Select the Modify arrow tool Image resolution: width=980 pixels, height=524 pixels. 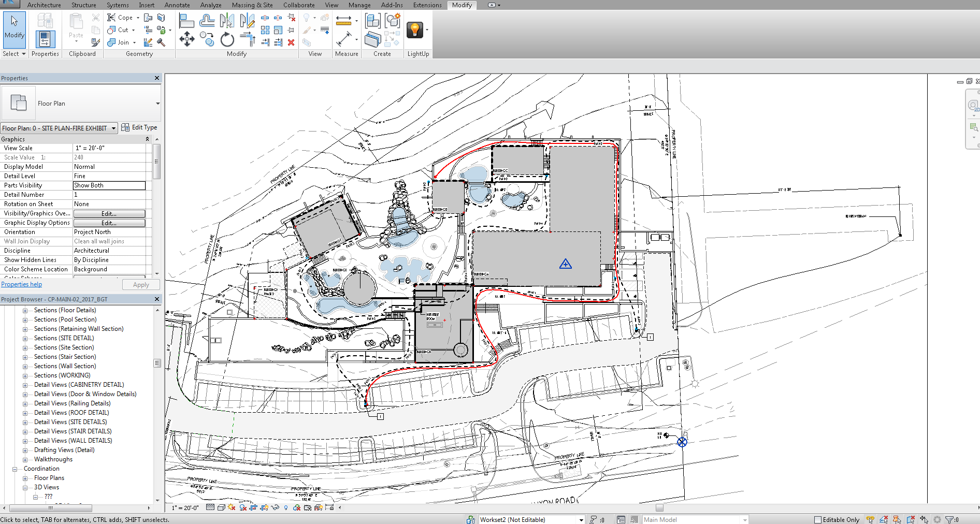[x=14, y=30]
